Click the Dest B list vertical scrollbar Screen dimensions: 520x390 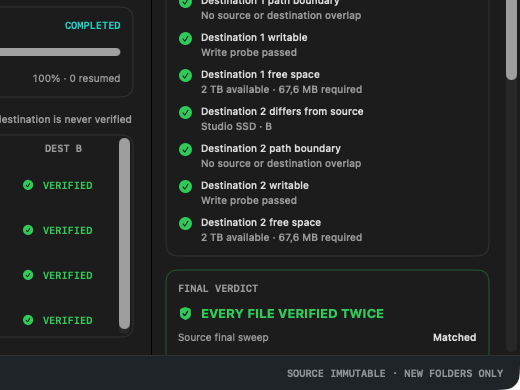pos(124,234)
